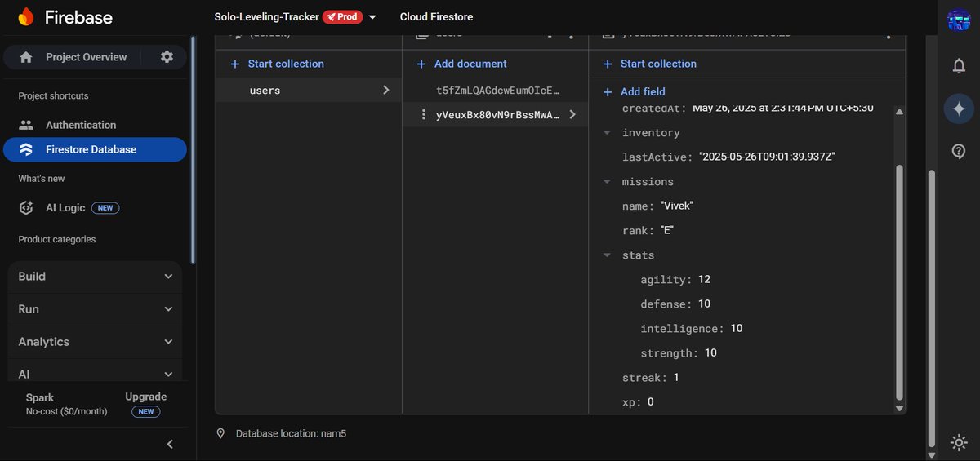Open project settings gear icon
Viewport: 980px width, 461px height.
click(x=167, y=57)
